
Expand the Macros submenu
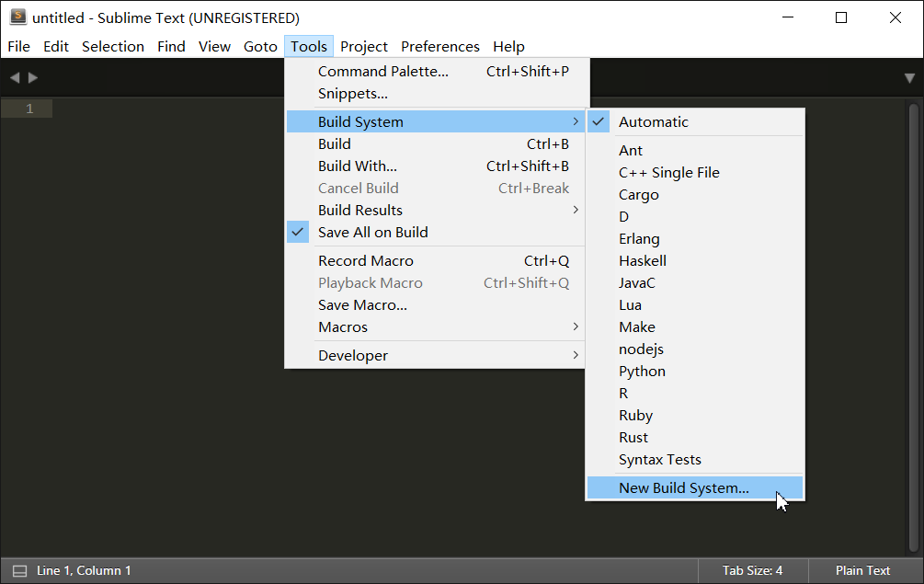(x=435, y=327)
